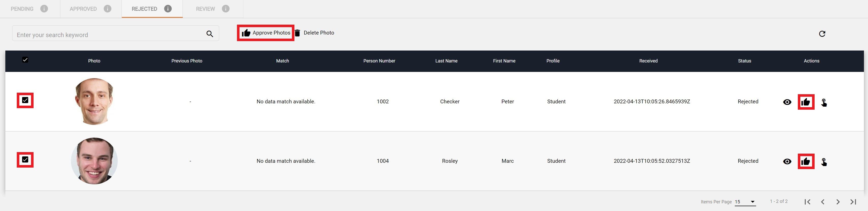
Task: Switch to the Pending tab
Action: [x=22, y=9]
